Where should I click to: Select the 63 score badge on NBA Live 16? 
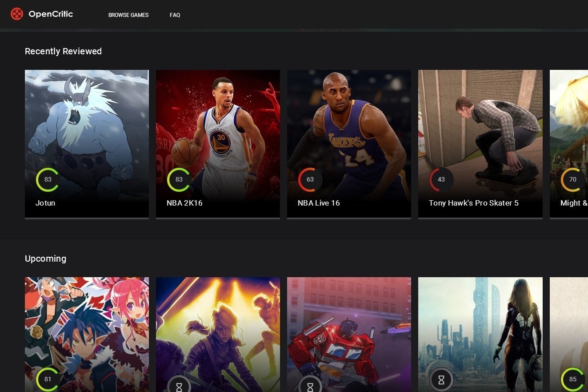(310, 180)
